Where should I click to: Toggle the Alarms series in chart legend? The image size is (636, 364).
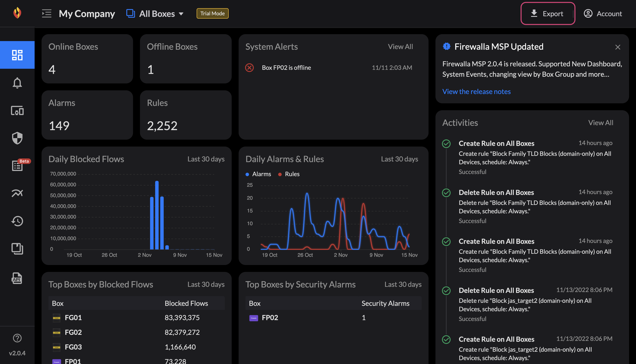point(259,174)
